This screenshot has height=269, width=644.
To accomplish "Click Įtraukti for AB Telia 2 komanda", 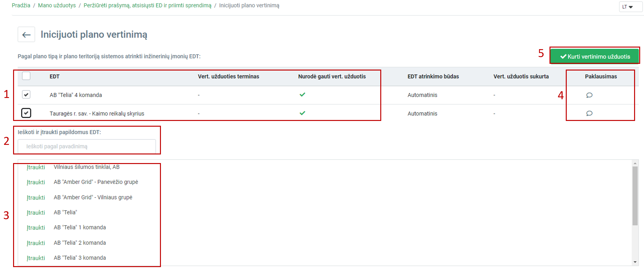I will [x=36, y=243].
